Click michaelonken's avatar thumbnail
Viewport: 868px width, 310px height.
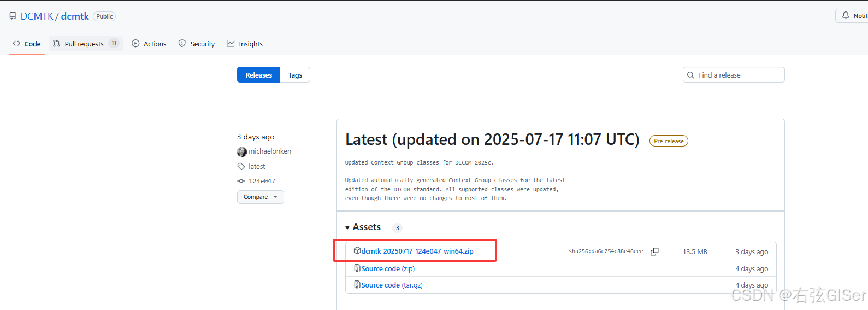pos(242,151)
